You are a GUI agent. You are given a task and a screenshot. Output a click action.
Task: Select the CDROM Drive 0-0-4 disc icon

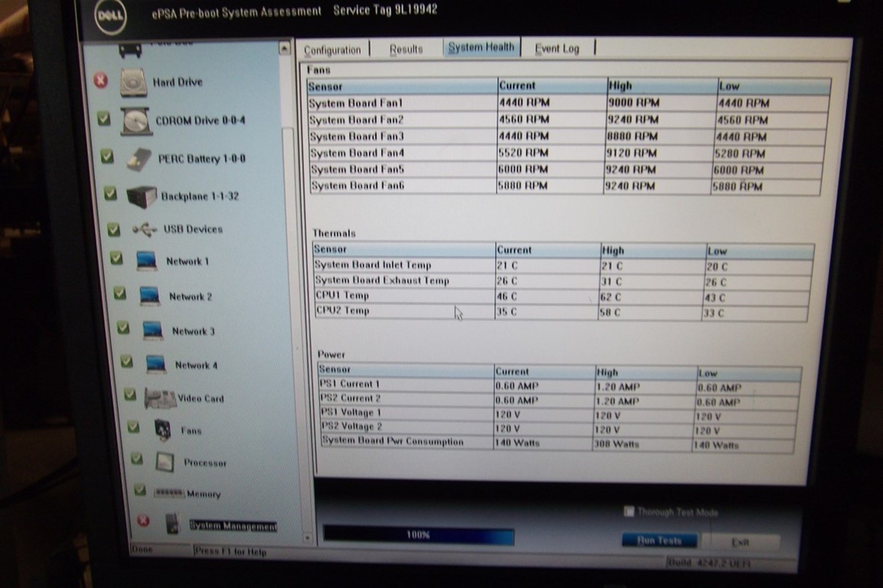(136, 121)
